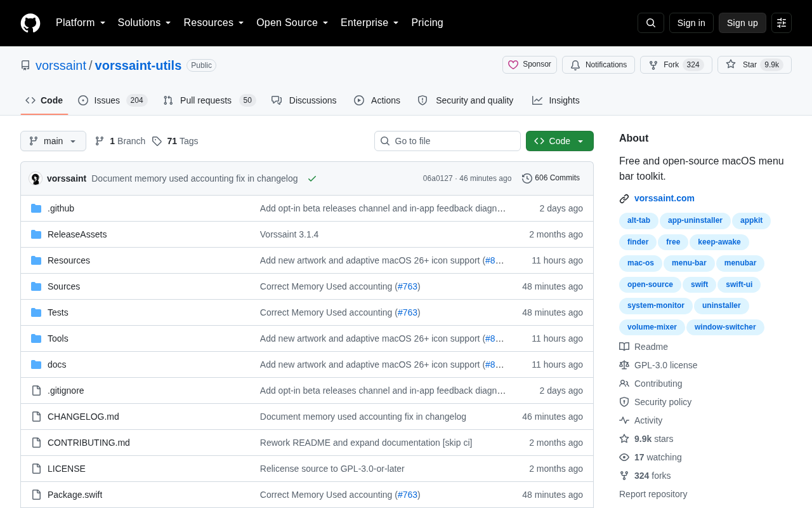Click vorssaint avatar in latest commit row

pyautogui.click(x=36, y=178)
